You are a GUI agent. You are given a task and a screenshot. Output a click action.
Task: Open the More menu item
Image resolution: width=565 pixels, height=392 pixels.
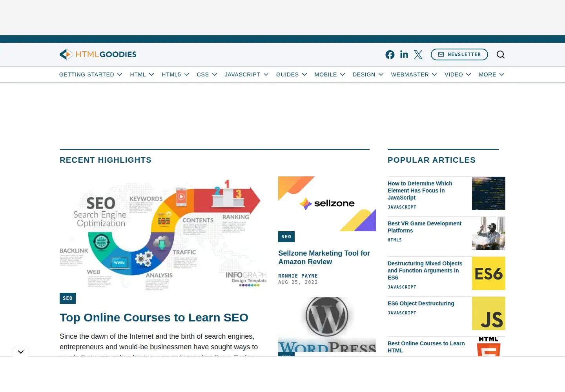[487, 74]
